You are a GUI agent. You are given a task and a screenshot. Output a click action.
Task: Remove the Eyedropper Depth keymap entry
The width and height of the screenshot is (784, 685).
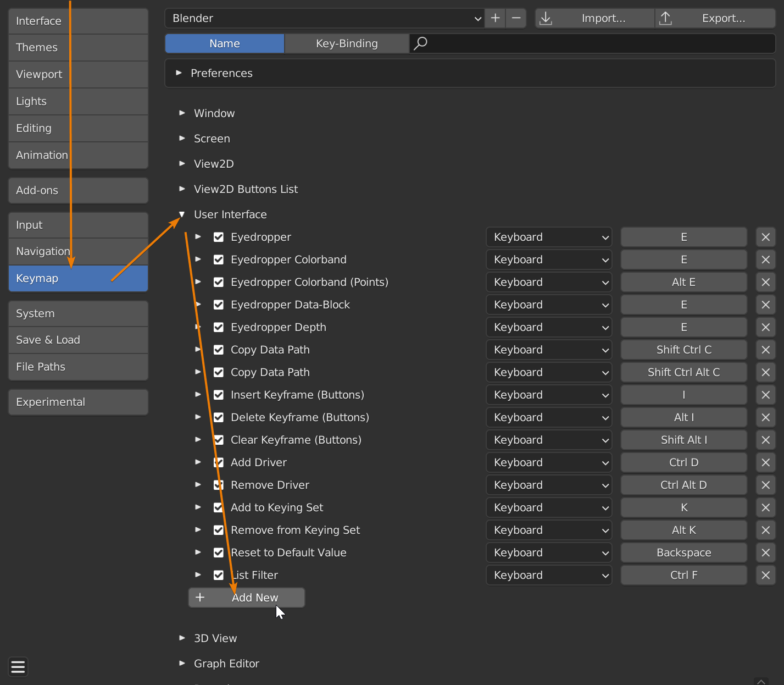(x=765, y=327)
